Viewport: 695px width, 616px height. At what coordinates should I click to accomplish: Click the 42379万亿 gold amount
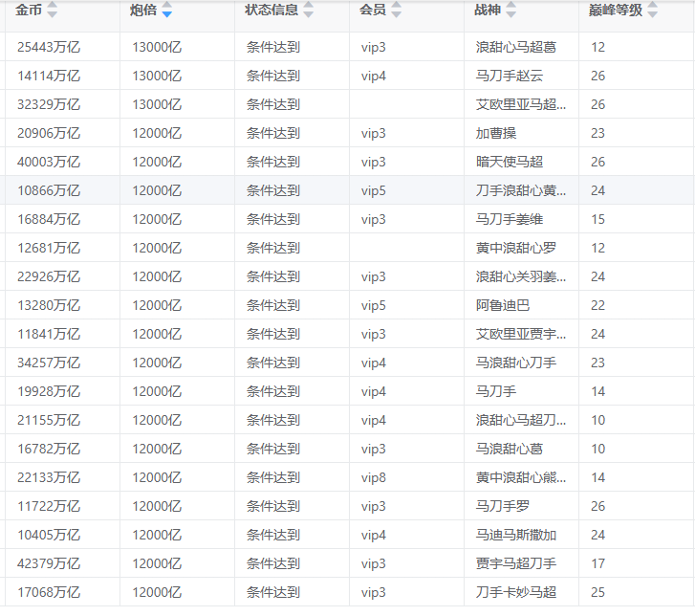coord(49,563)
